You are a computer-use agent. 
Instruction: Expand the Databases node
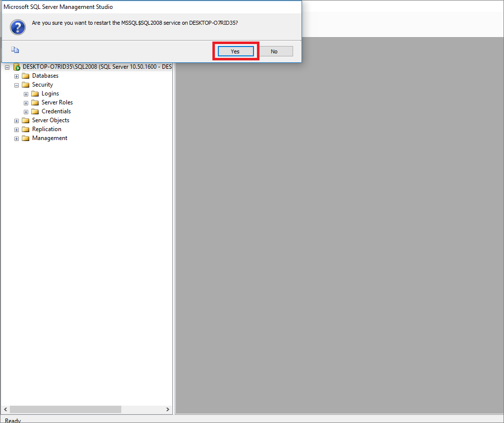click(16, 77)
